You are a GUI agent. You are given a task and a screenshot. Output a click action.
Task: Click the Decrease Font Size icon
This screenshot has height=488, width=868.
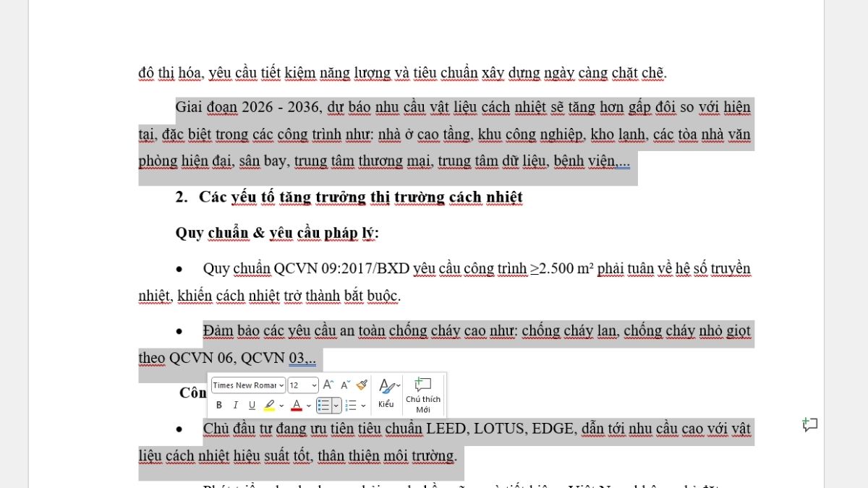344,385
